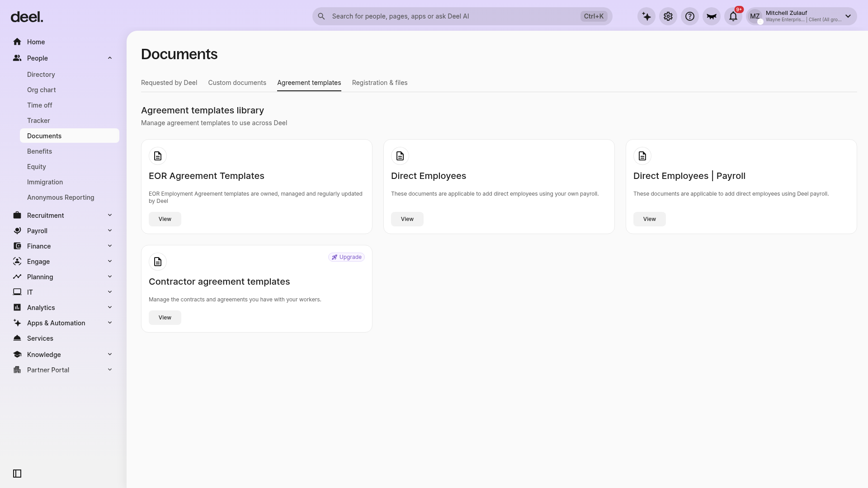868x488 pixels.
Task: Select the Agreement templates tab
Action: tap(309, 83)
